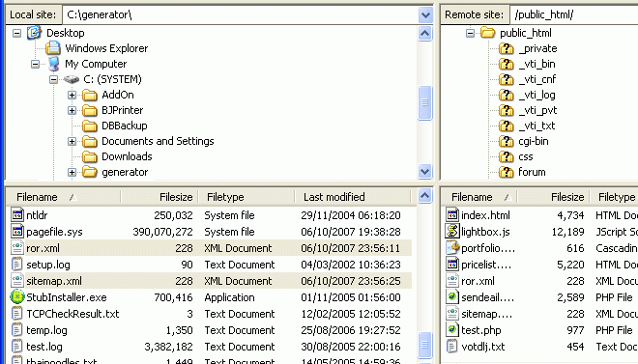This screenshot has height=364, width=638.
Task: Click the Remote site path field
Action: pyautogui.click(x=573, y=15)
